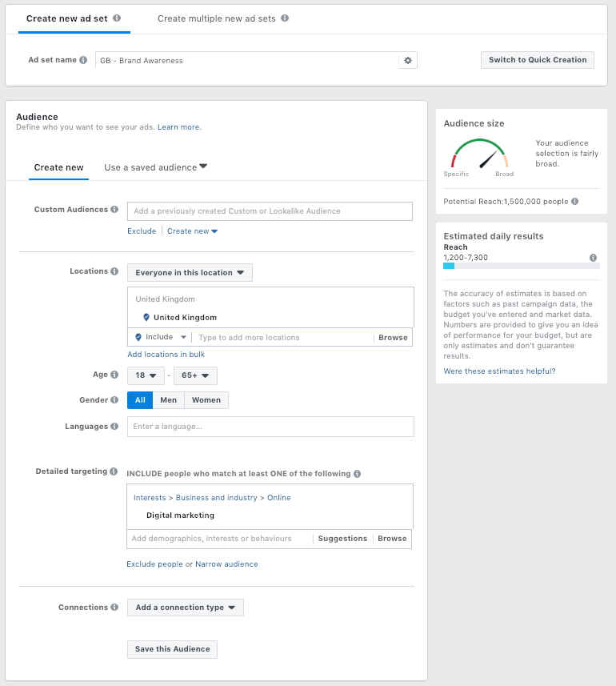
Task: Click the info icon beside the Reach estimate
Action: point(592,258)
